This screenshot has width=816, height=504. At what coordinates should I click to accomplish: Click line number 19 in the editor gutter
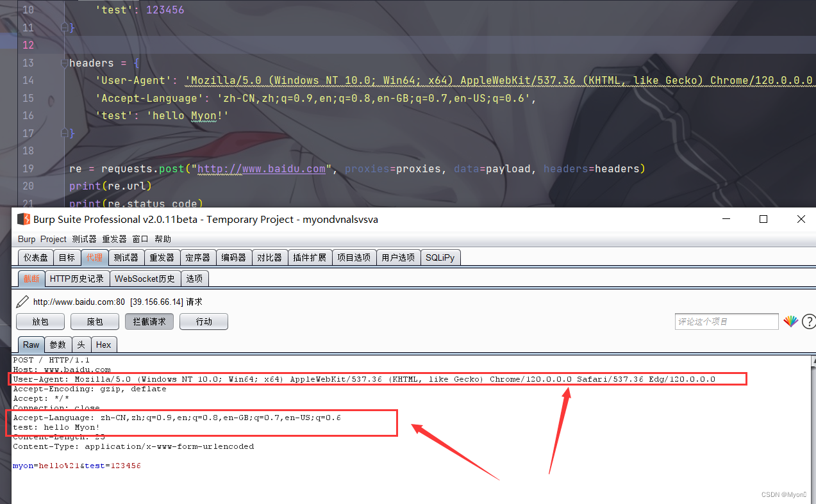pyautogui.click(x=28, y=168)
